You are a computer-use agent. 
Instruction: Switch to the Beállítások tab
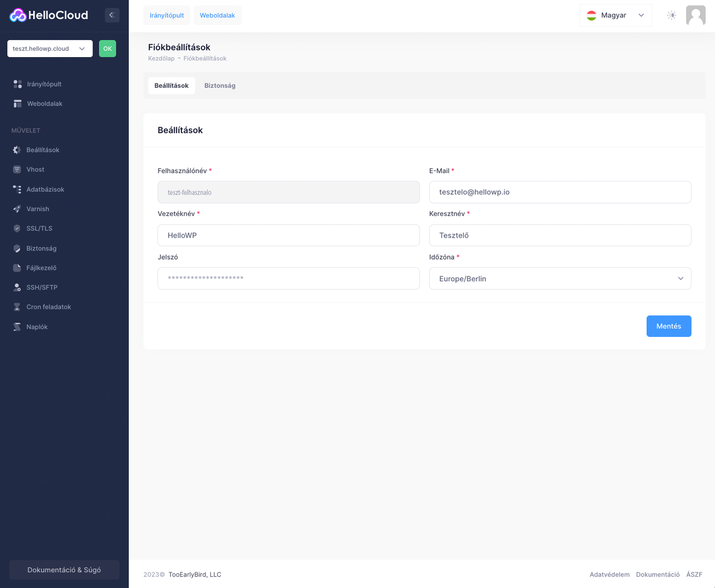(171, 85)
